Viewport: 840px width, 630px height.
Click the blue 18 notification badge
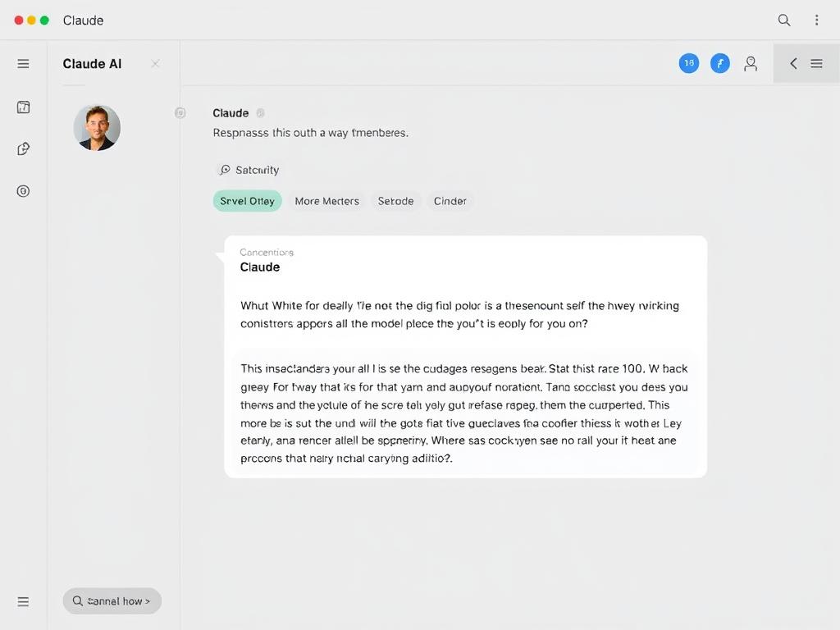[689, 63]
